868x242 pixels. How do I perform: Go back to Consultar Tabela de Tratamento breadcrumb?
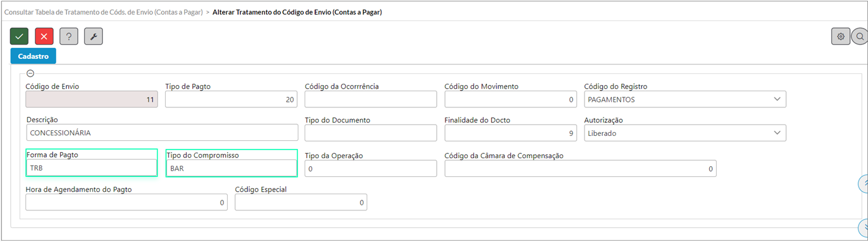tap(103, 12)
